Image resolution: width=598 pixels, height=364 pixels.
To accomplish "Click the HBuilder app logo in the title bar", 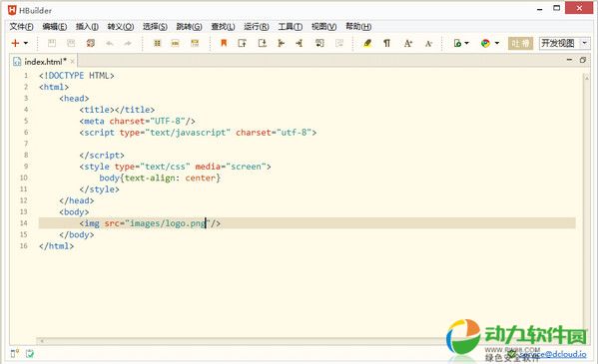I will pyautogui.click(x=12, y=10).
